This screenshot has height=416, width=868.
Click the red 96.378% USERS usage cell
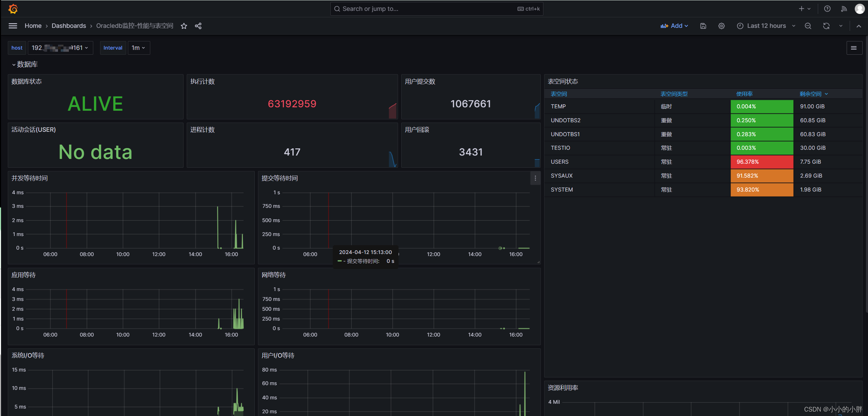(761, 162)
